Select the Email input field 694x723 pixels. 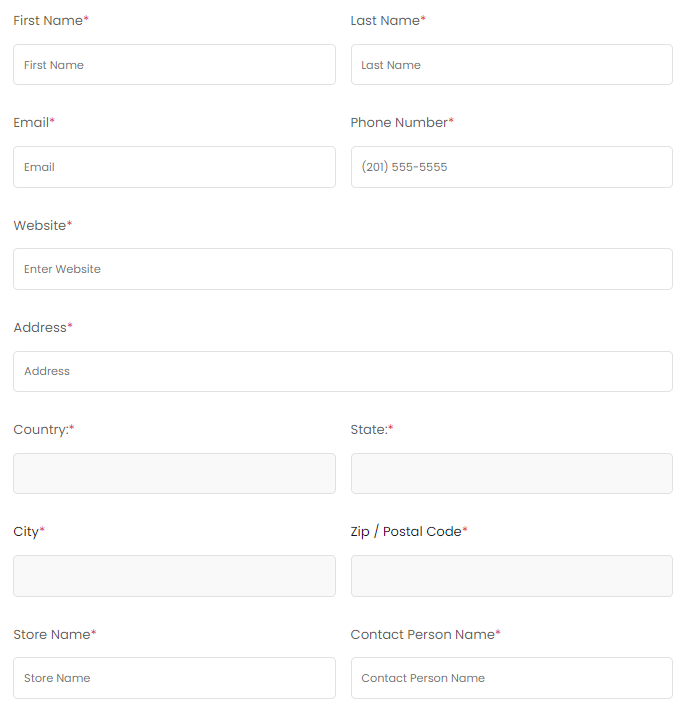[174, 167]
